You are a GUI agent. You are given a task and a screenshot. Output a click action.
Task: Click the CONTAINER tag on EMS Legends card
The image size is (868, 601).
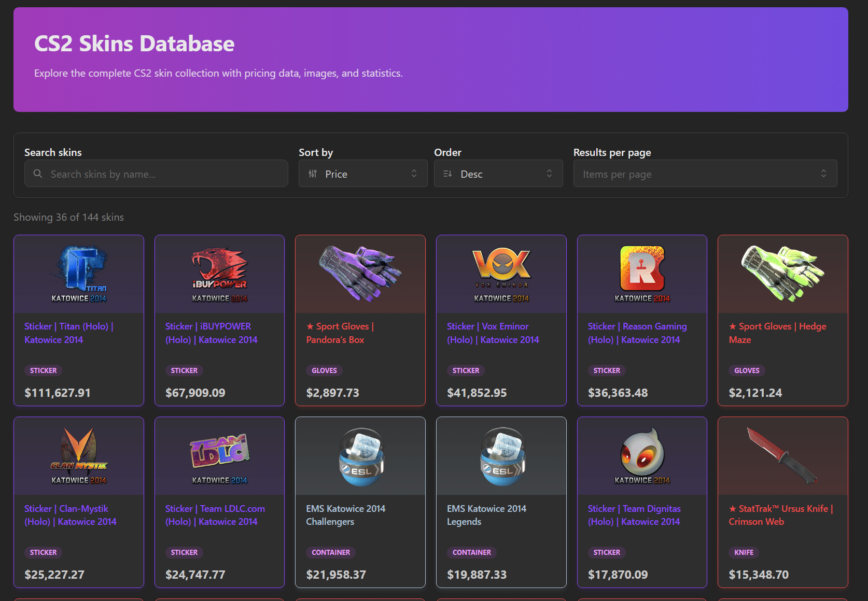tap(471, 552)
